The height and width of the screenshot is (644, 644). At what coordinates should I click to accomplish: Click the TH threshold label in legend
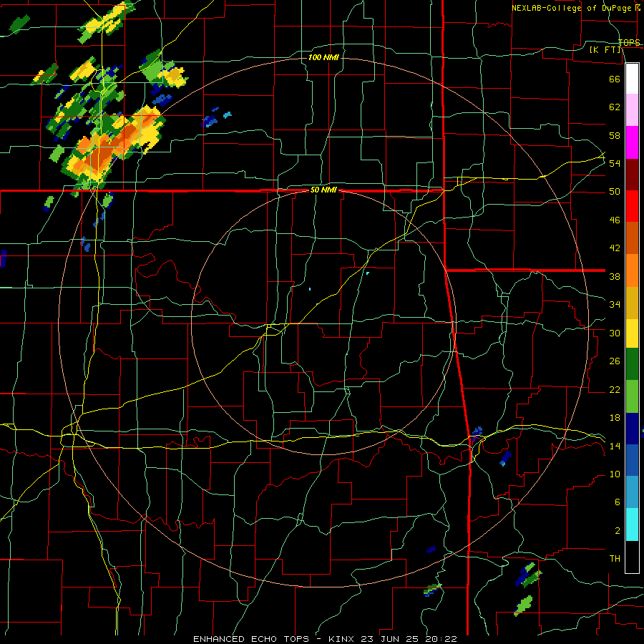point(615,559)
